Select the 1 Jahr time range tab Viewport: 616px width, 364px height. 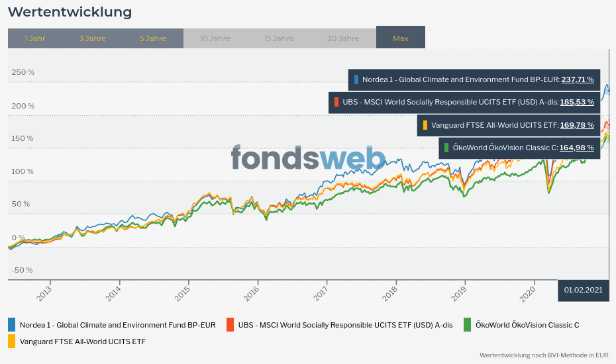(34, 38)
